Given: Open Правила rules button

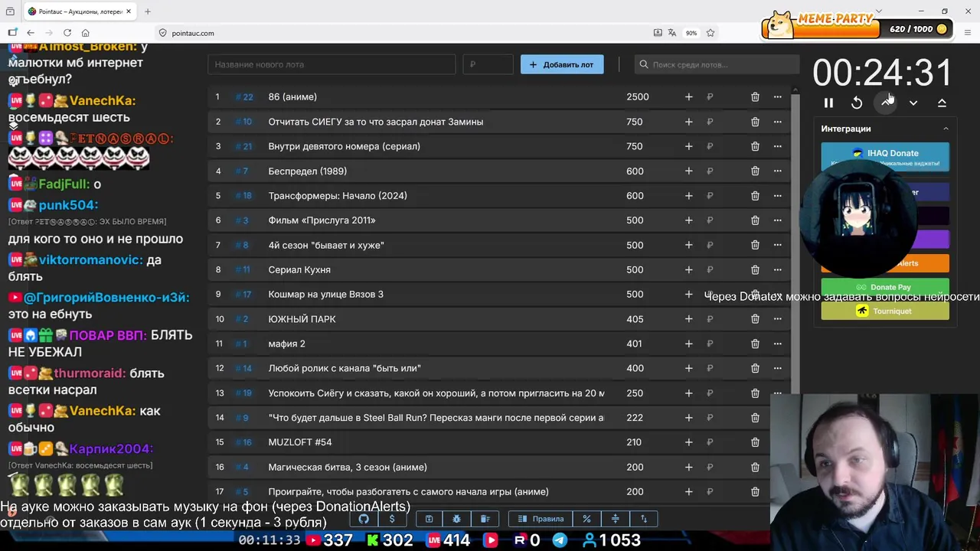Looking at the screenshot, I should (x=540, y=519).
